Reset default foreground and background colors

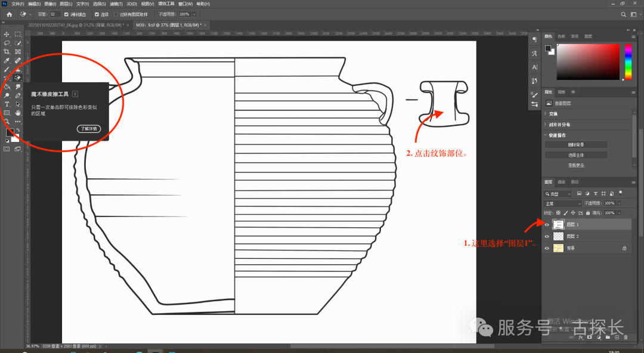pyautogui.click(x=7, y=141)
